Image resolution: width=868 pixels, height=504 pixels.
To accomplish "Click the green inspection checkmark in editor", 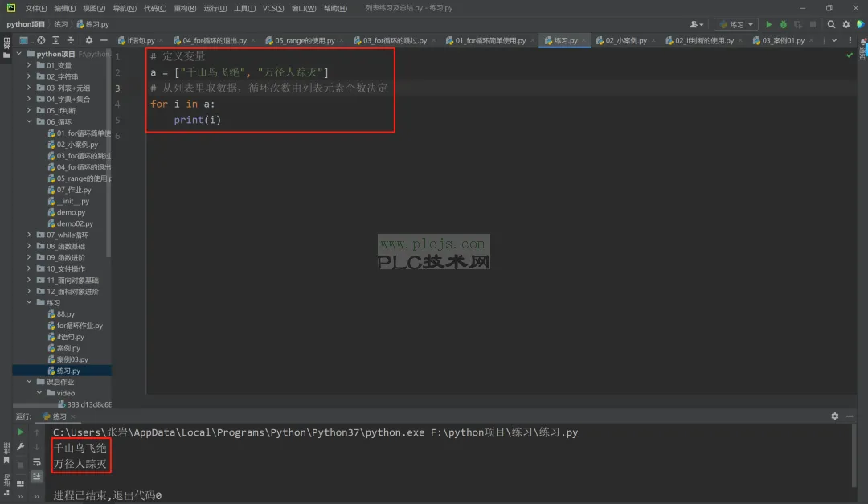I will click(x=850, y=55).
